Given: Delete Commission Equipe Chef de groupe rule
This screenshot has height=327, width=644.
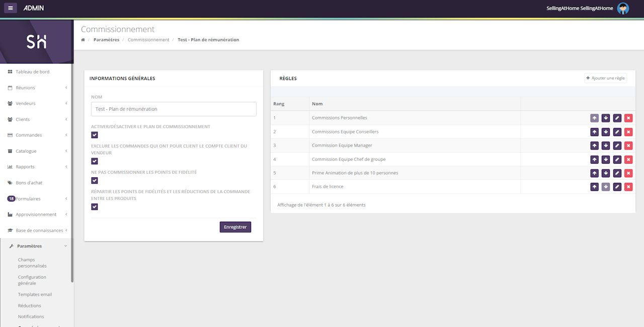Looking at the screenshot, I should point(628,159).
